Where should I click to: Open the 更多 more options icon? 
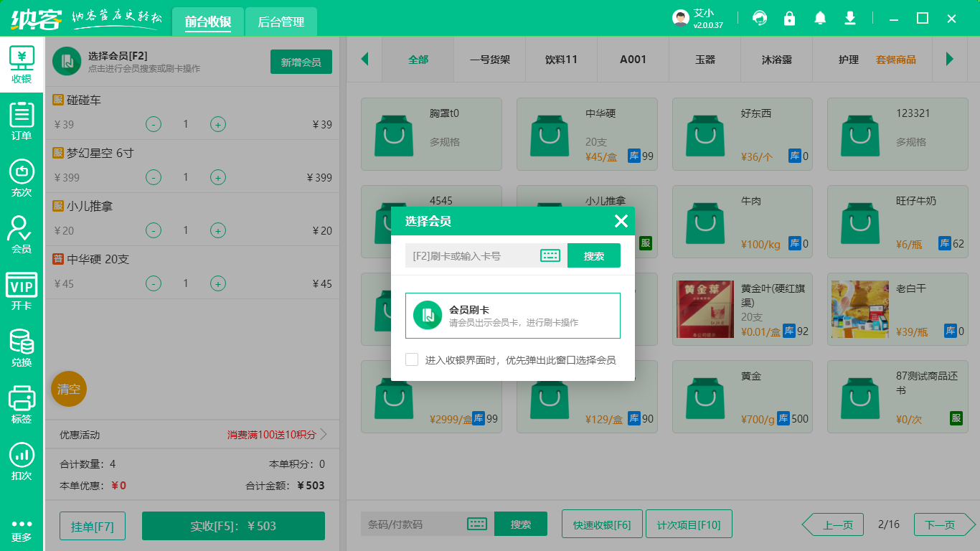pyautogui.click(x=22, y=529)
